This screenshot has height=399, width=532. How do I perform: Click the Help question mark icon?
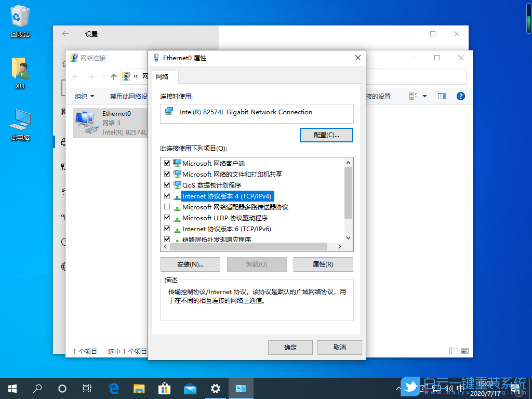460,96
